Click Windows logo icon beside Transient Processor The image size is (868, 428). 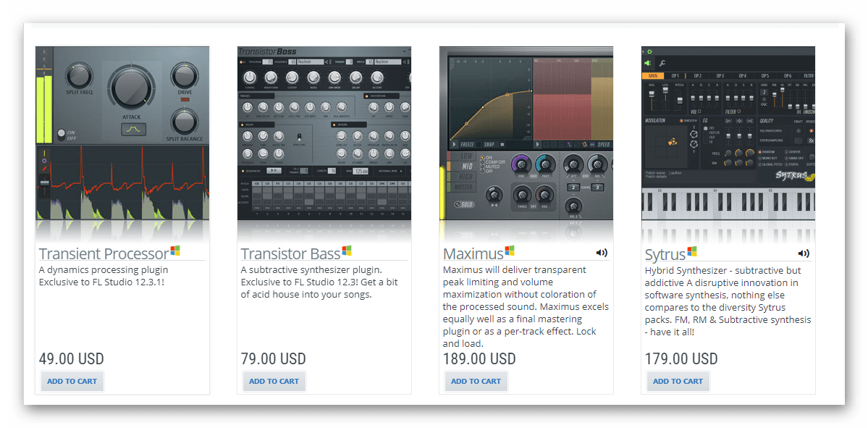(175, 251)
